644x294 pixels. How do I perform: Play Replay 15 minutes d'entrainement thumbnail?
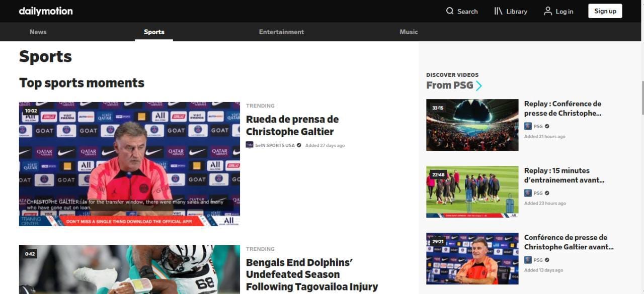click(x=472, y=191)
